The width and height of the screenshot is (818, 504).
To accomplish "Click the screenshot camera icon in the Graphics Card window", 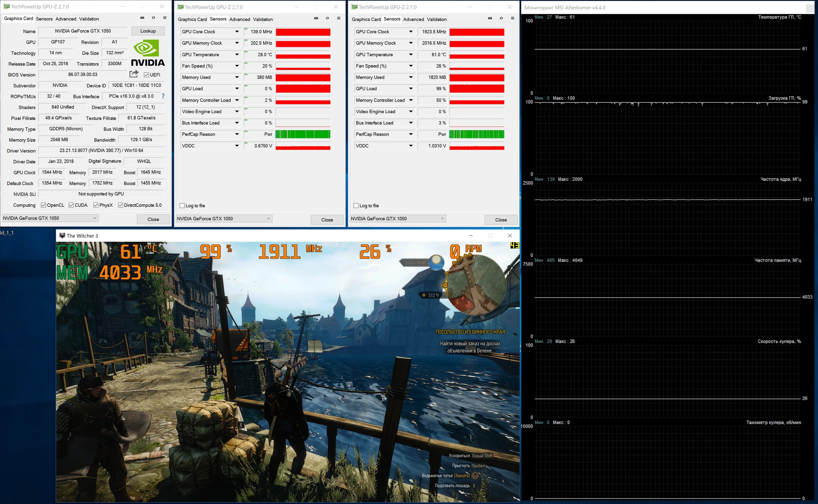I will pos(142,18).
